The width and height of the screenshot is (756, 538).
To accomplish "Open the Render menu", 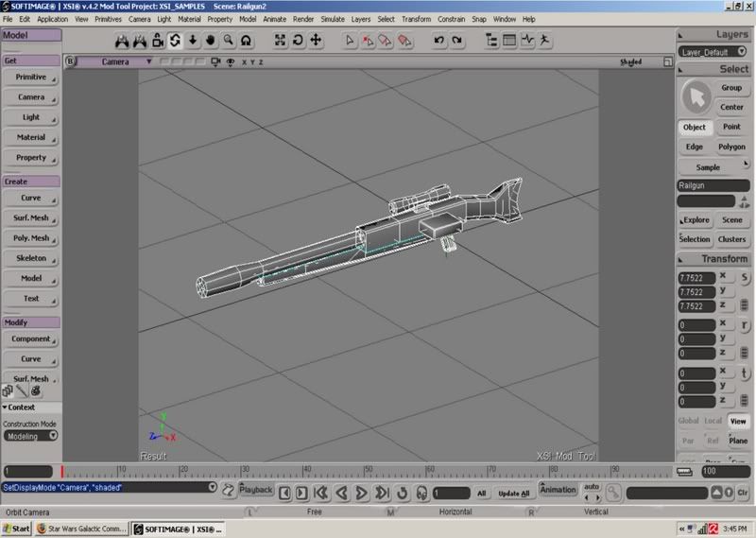I will tap(303, 19).
